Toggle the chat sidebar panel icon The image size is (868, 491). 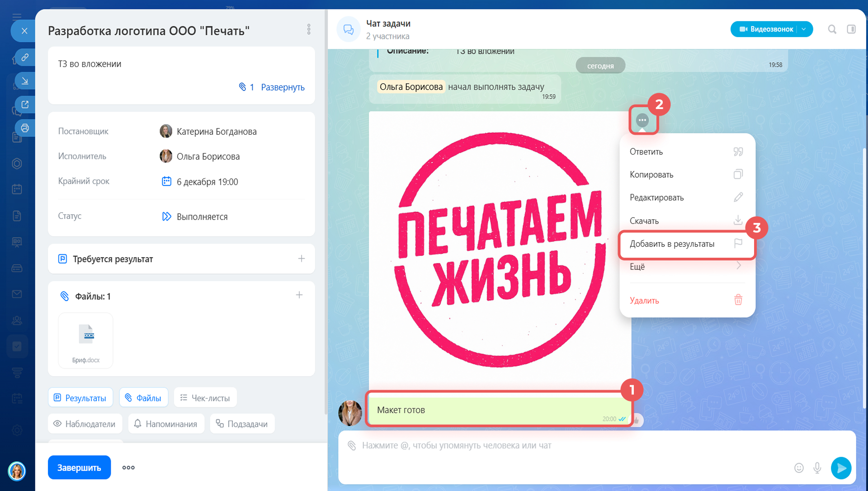point(851,29)
